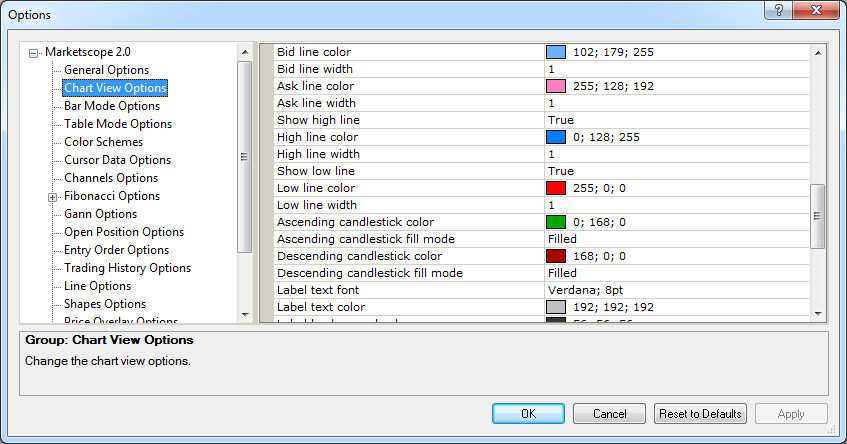Screen dimensions: 847x444
Task: Pick the Bid line color swatch
Action: [556, 52]
